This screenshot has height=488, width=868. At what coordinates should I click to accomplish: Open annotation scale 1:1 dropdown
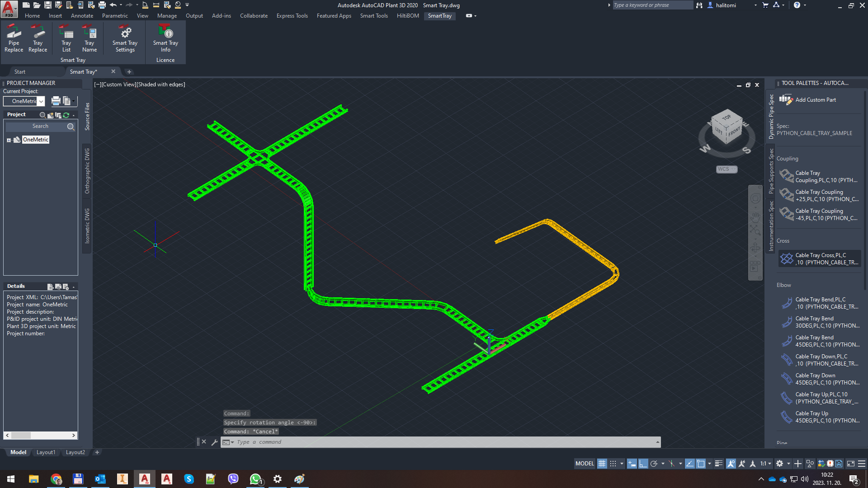pyautogui.click(x=766, y=464)
